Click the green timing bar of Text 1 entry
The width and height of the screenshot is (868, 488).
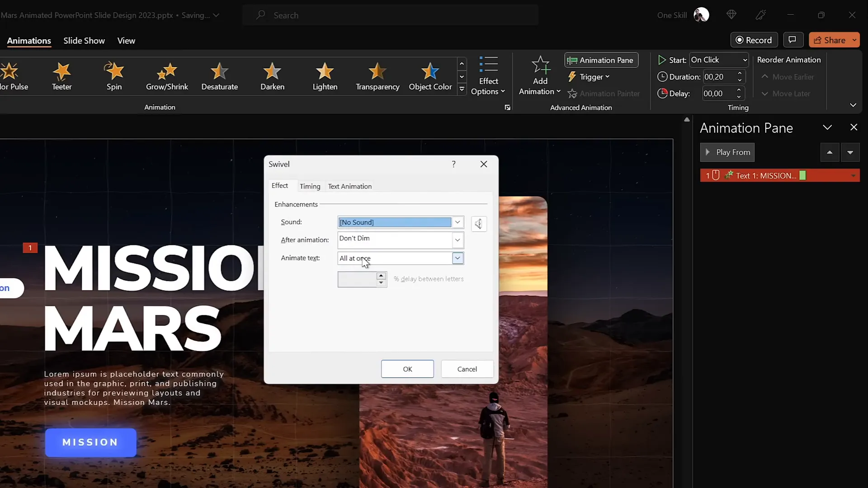[x=802, y=175]
